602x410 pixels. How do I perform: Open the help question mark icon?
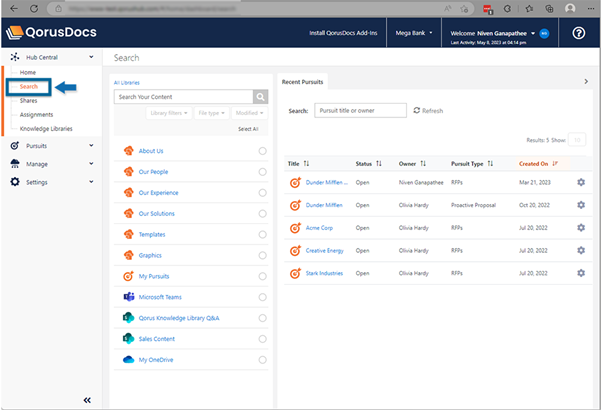click(x=579, y=33)
